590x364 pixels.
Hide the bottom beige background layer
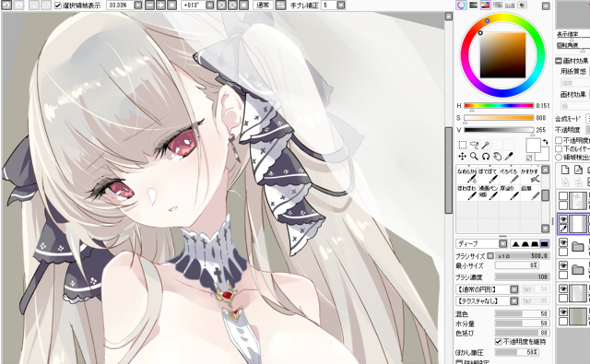[563, 312]
